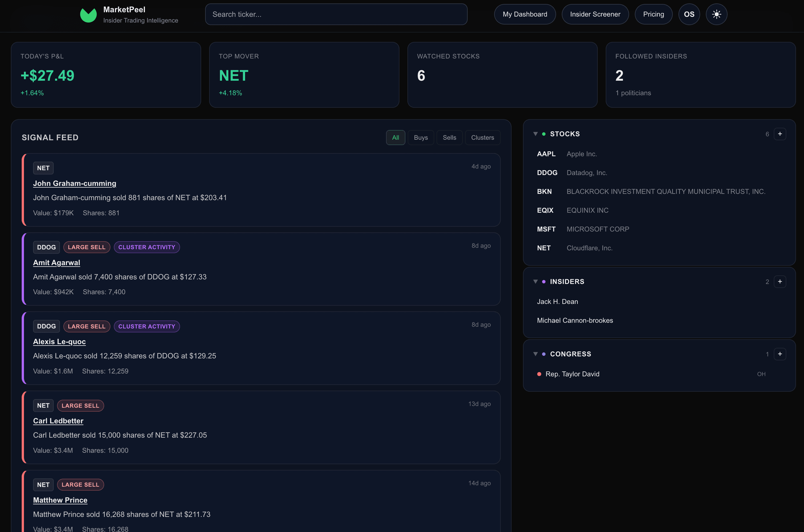Click 'Value: $1.6M' on Alexis Le-quoc signal

point(53,371)
